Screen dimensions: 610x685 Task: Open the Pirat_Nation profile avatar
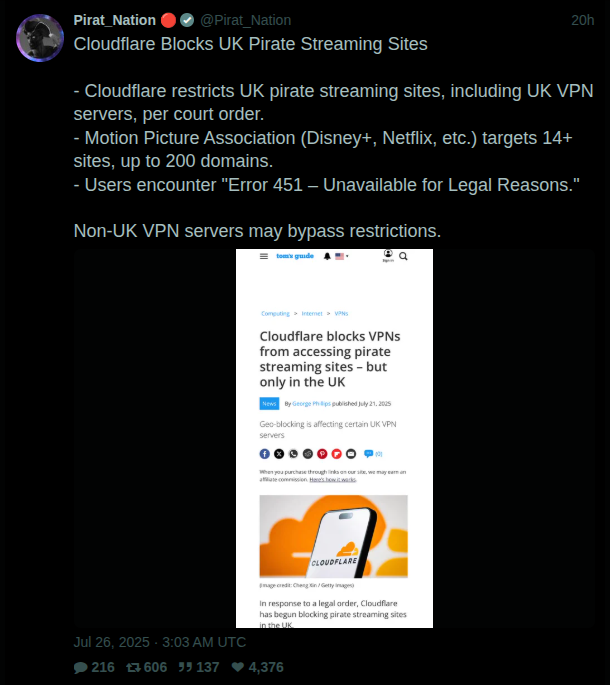point(40,38)
